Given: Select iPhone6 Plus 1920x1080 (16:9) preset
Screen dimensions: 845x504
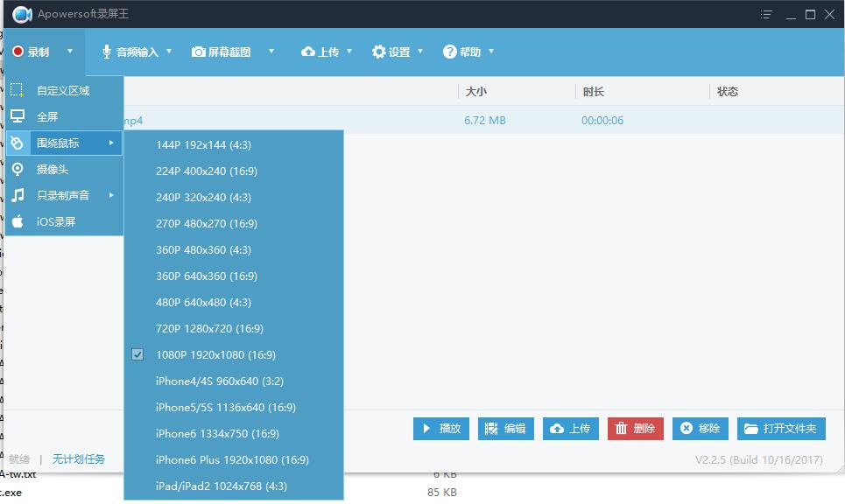Looking at the screenshot, I should (x=234, y=460).
